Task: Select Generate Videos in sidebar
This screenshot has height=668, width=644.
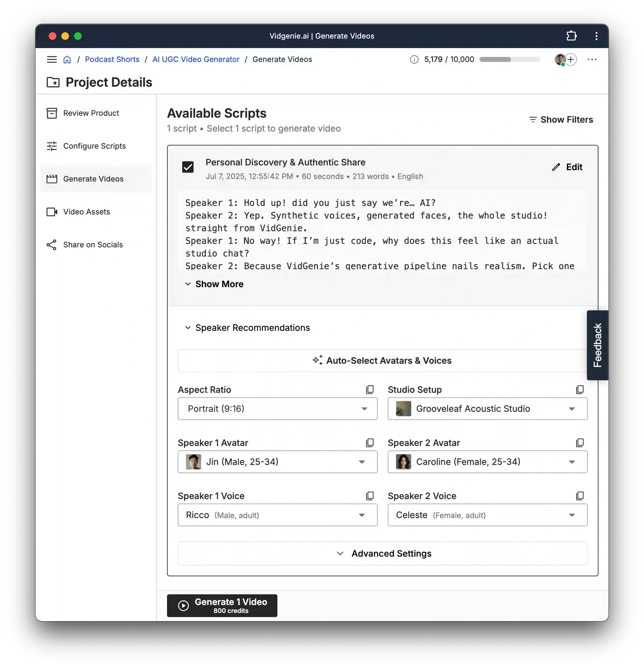Action: tap(96, 179)
